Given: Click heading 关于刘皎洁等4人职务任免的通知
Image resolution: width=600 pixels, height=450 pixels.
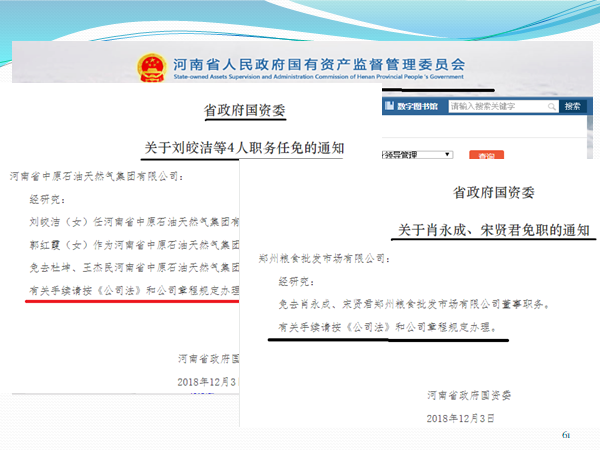Looking at the screenshot, I should (244, 148).
